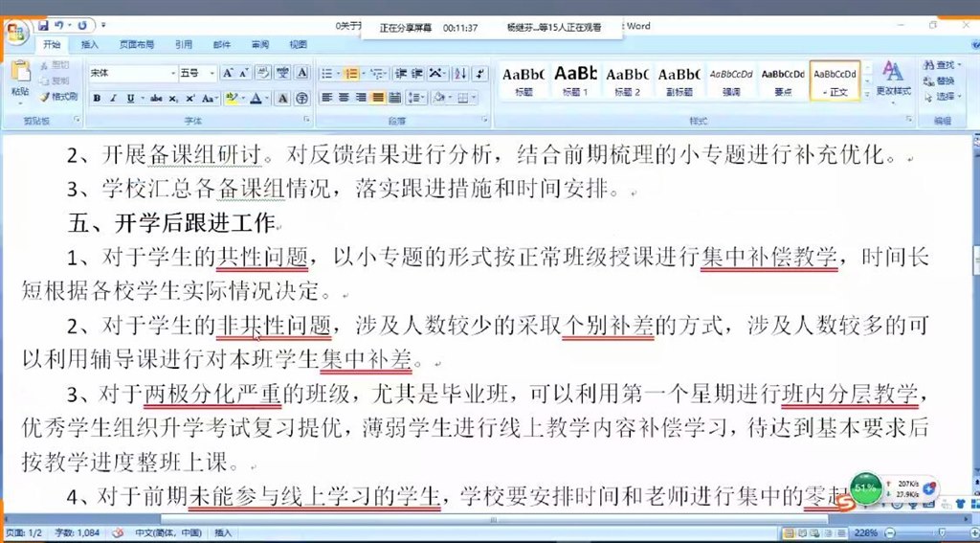The height and width of the screenshot is (543, 980).
Task: Expand the Select (选择) dropdown
Action: pyautogui.click(x=959, y=97)
